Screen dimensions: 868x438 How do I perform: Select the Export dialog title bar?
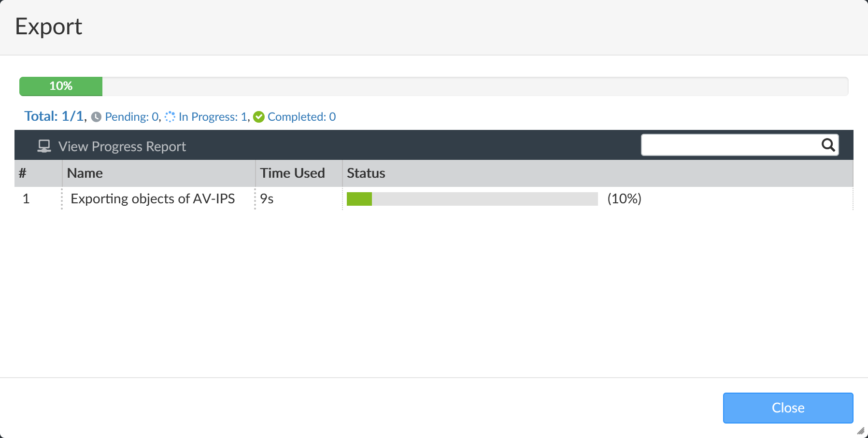click(x=48, y=27)
